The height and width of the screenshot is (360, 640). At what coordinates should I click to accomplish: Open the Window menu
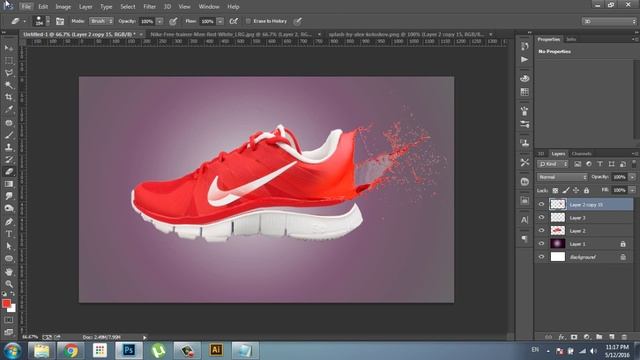209,7
